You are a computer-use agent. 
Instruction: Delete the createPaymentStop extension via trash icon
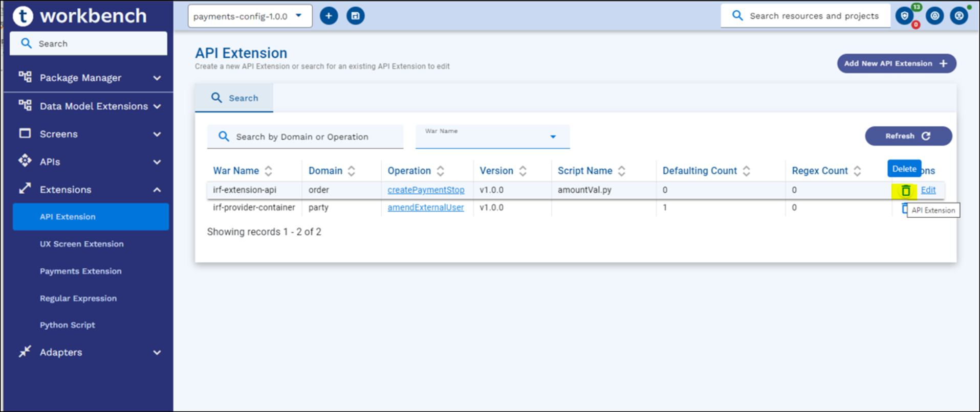(x=905, y=191)
